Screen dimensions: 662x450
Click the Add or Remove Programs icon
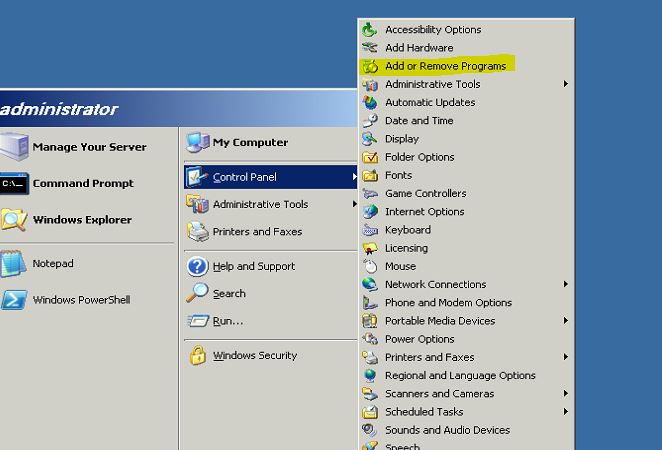[x=370, y=66]
